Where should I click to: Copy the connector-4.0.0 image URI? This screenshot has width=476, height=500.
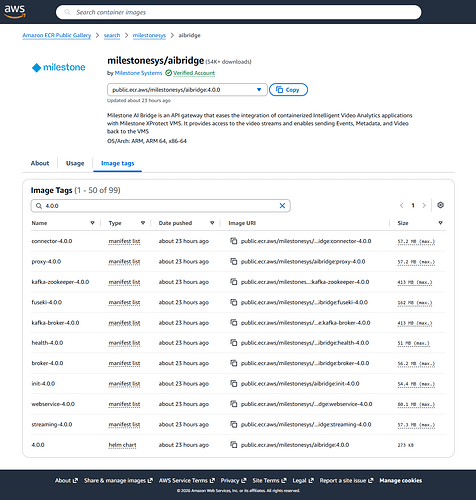pyautogui.click(x=234, y=241)
